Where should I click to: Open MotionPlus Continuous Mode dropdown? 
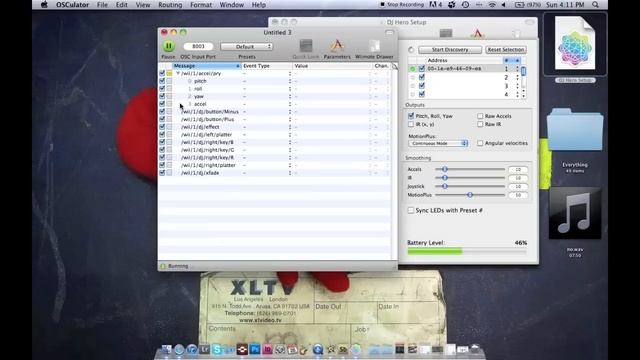click(x=438, y=143)
